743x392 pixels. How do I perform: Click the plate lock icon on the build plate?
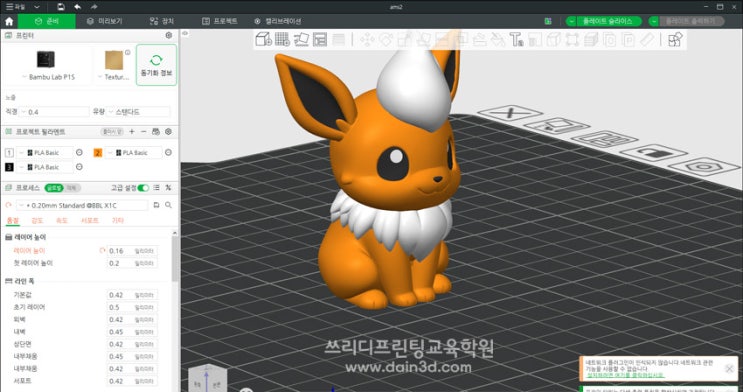(653, 153)
